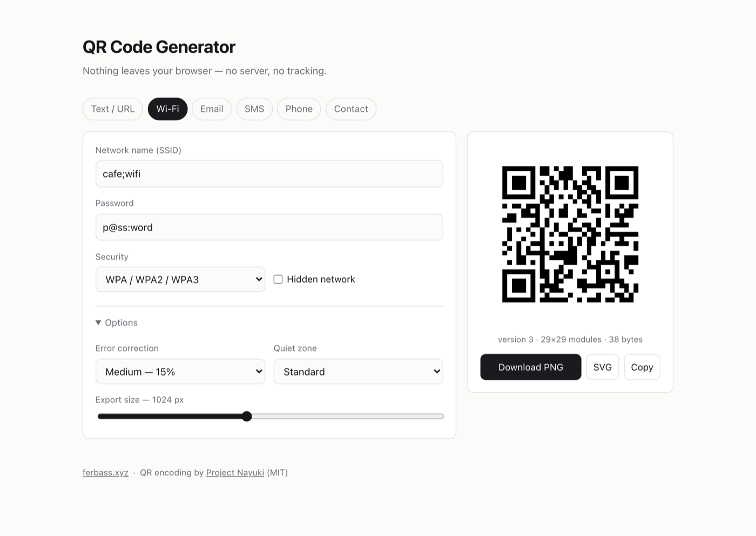Viewport: 756px width, 536px height.
Task: Visit the ferbass.xyz link
Action: click(105, 472)
